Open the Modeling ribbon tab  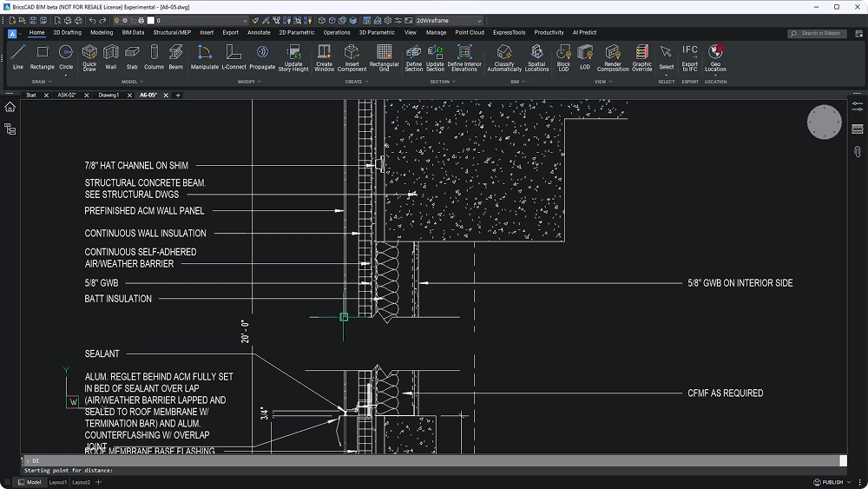click(102, 33)
